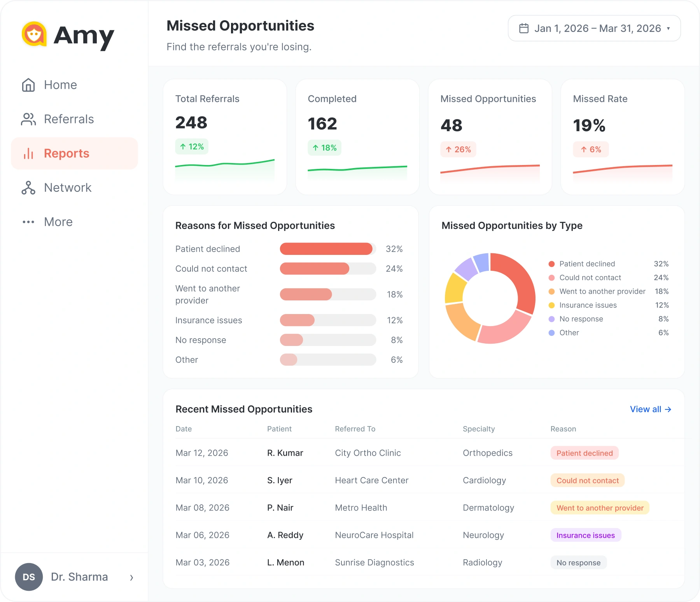Select the Reports menu item
This screenshot has height=602, width=700.
point(74,153)
